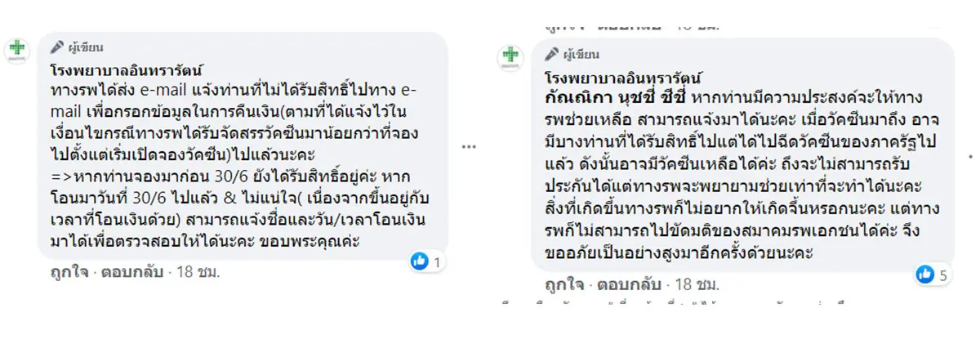
Task: Click the pencil author badge on the left comment
Action: tap(77, 47)
